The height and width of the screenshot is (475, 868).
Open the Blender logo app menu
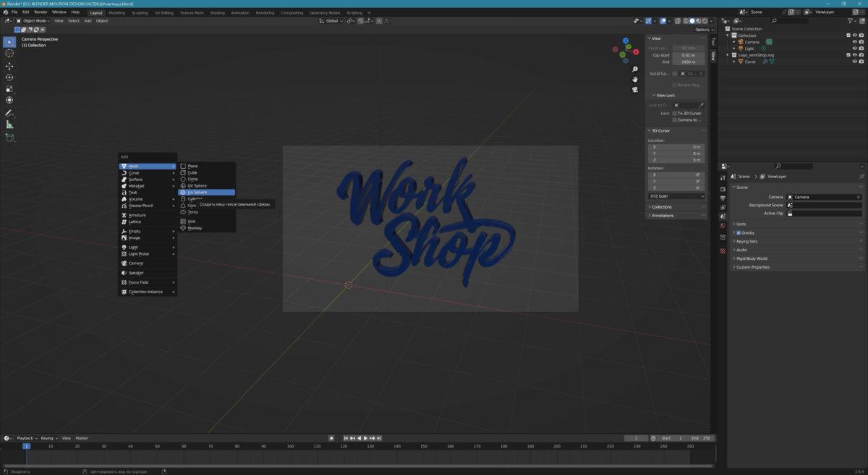click(4, 12)
